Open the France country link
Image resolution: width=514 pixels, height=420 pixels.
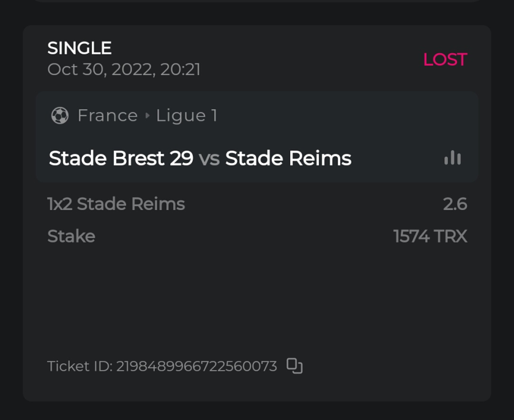click(x=107, y=115)
